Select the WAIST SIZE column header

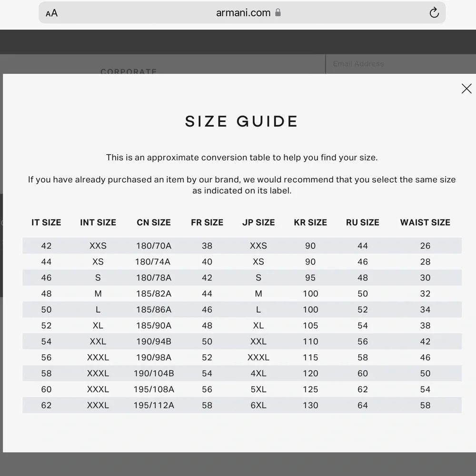425,222
